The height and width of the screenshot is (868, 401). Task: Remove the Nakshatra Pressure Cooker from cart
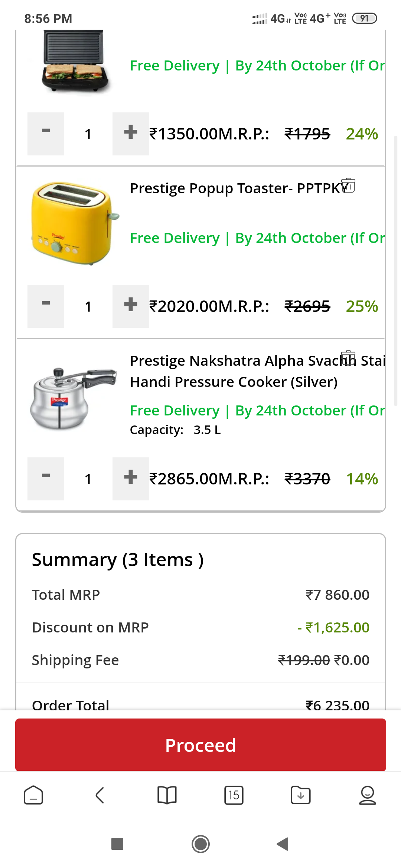(348, 358)
